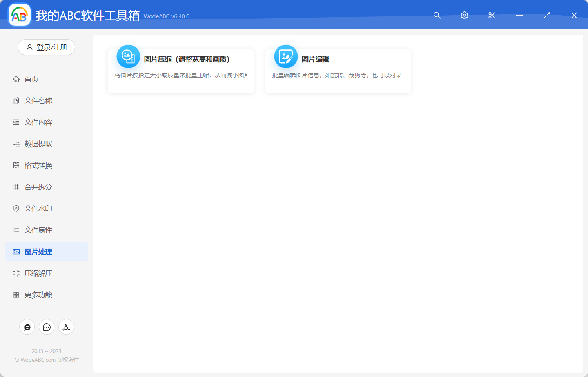588x377 pixels.
Task: Click the blue 图片压缩 card icon
Action: (128, 56)
